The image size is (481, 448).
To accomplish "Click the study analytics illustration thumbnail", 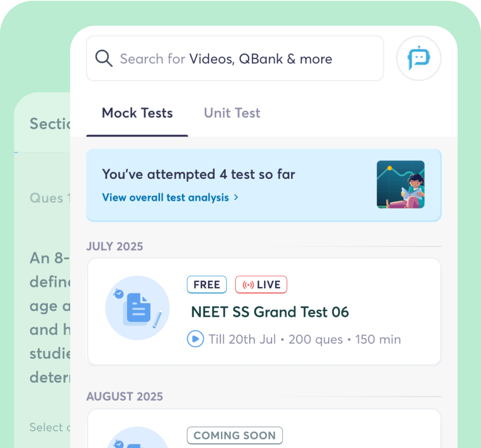I will (x=400, y=185).
